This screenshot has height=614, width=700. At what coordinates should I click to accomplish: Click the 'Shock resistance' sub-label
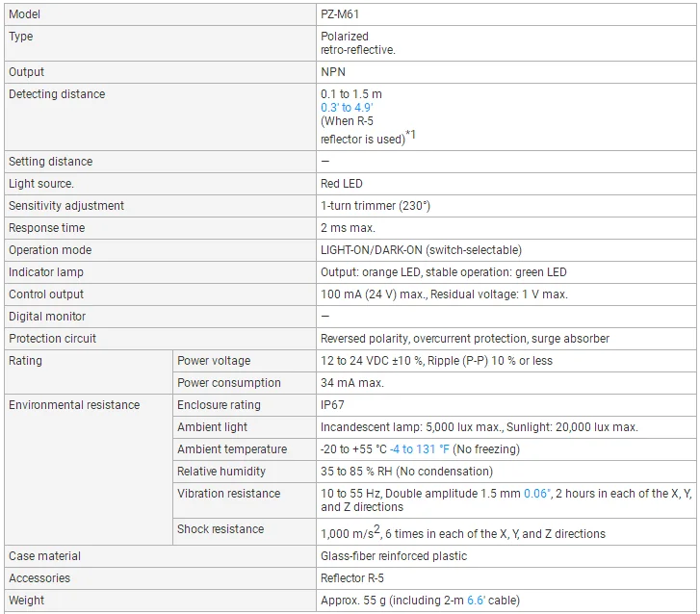[220, 529]
